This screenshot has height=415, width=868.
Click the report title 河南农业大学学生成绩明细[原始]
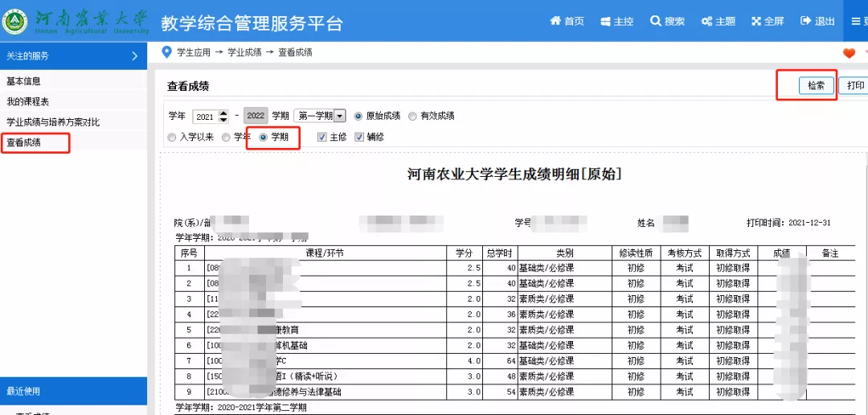[x=514, y=174]
